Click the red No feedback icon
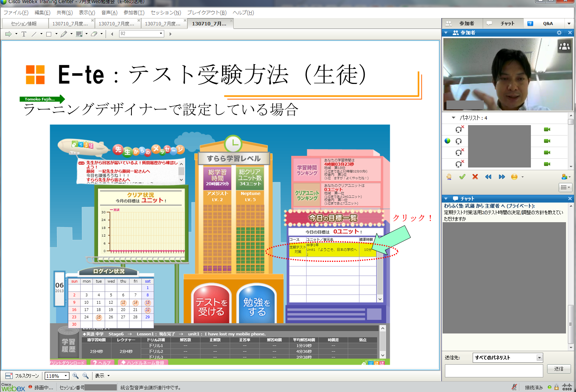This screenshot has height=392, width=576. click(475, 177)
